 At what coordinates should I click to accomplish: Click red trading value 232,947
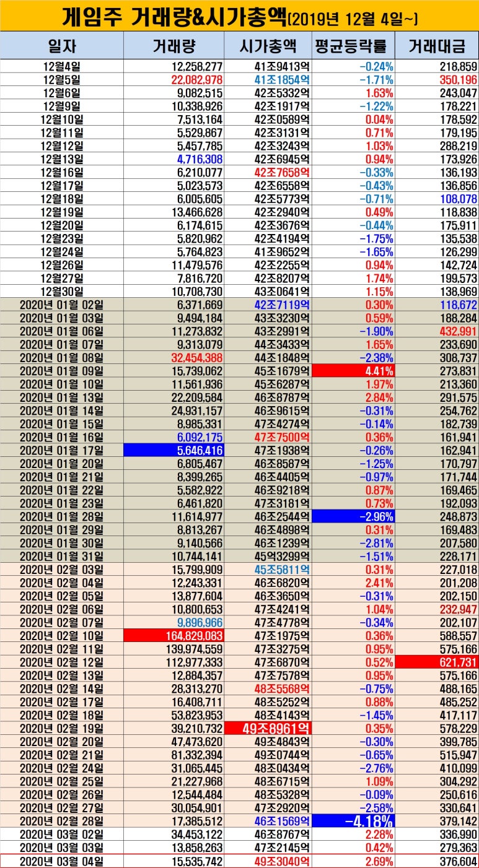[x=457, y=610]
